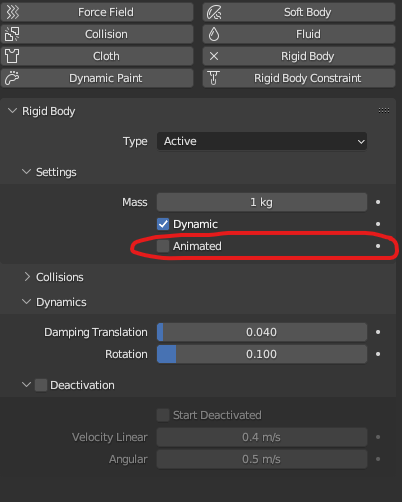Click the Soft Body icon
This screenshot has height=502, width=402.
[x=214, y=12]
